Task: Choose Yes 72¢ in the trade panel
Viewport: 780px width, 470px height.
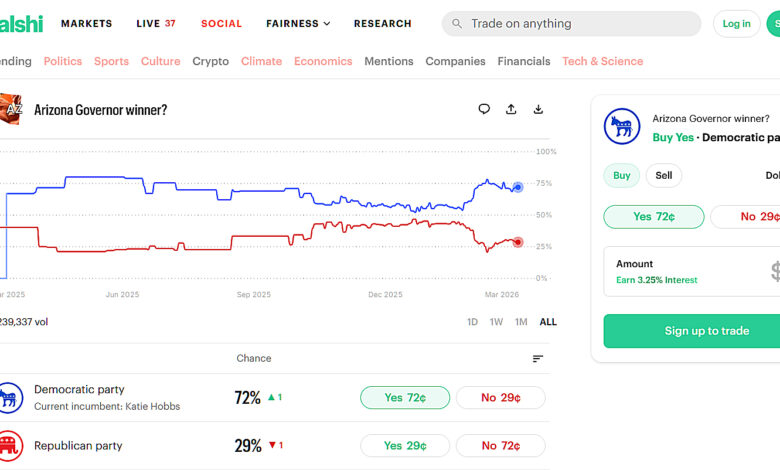Action: [654, 216]
